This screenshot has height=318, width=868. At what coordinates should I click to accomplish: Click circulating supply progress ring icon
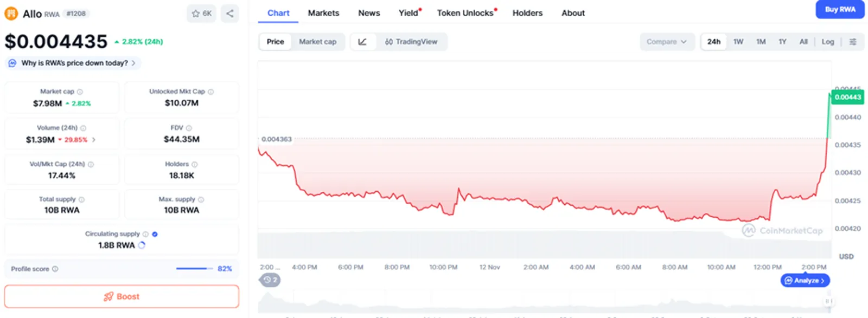(x=142, y=245)
